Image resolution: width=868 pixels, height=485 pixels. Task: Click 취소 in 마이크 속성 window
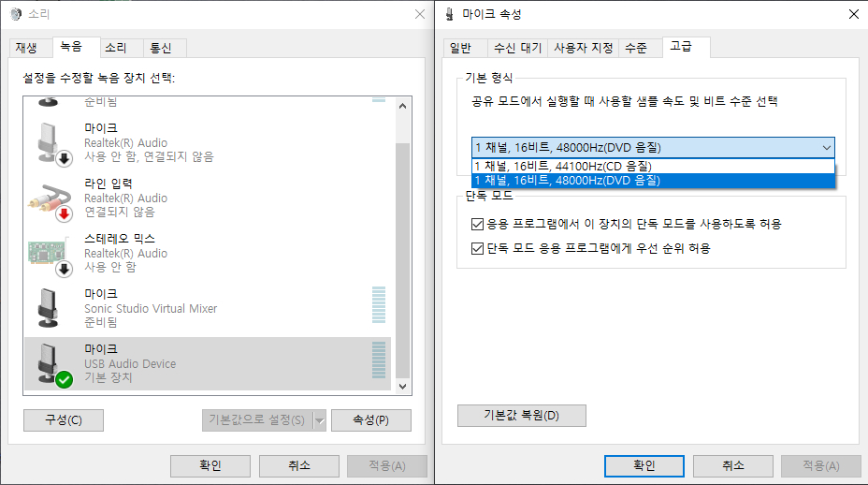pos(733,466)
